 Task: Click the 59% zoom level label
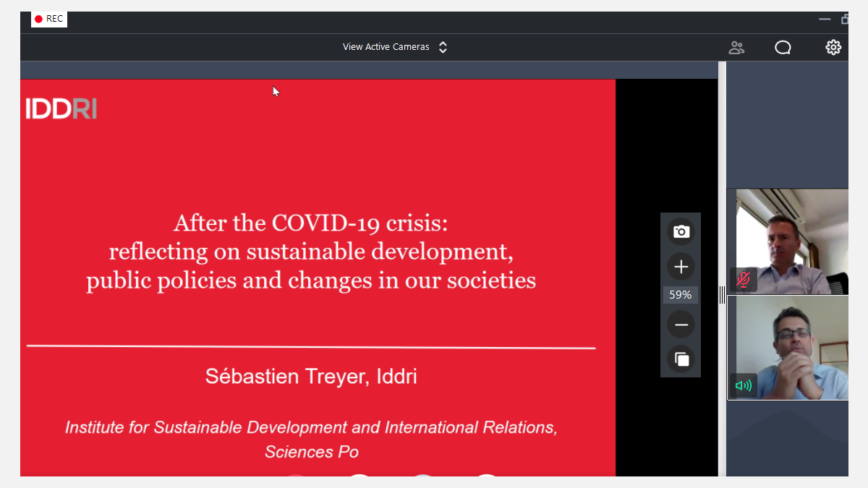point(681,295)
